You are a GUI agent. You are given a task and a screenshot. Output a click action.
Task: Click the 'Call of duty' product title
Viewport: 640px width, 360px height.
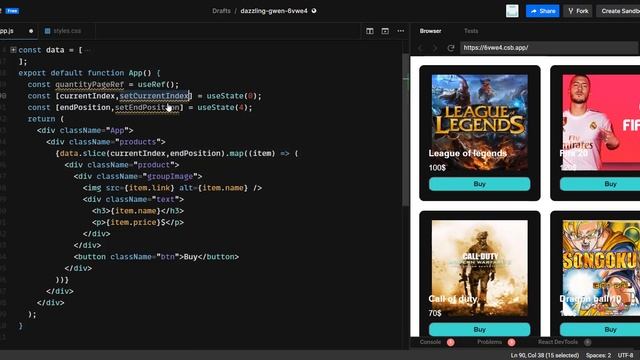click(x=453, y=299)
